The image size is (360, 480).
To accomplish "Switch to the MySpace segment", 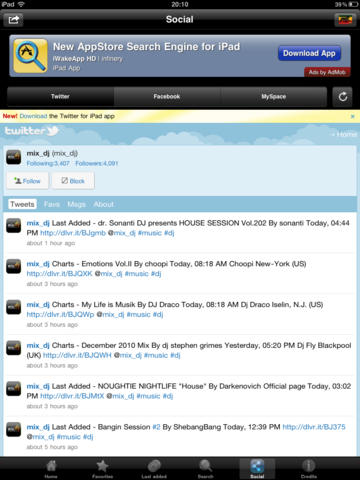I will tap(273, 97).
